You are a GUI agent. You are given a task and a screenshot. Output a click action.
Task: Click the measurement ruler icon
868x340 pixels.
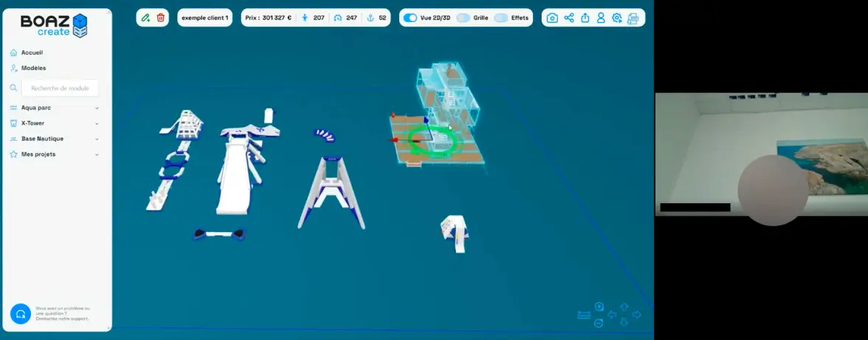(x=584, y=315)
